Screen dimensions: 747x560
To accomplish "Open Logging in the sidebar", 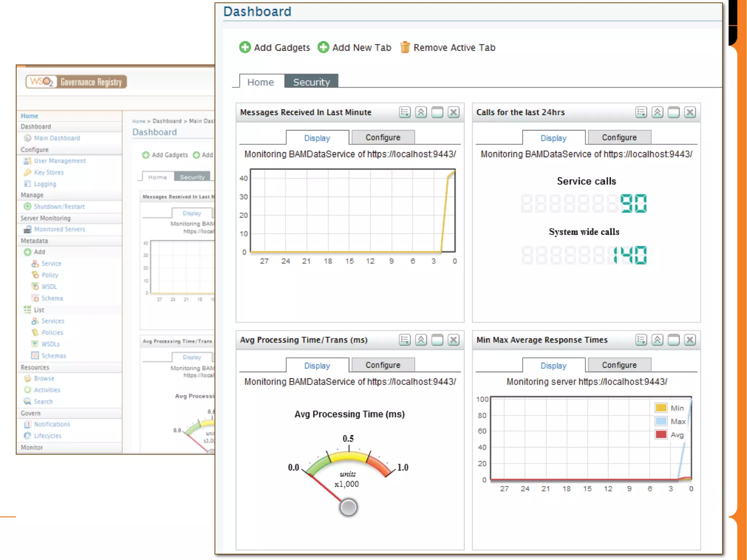I will [45, 184].
